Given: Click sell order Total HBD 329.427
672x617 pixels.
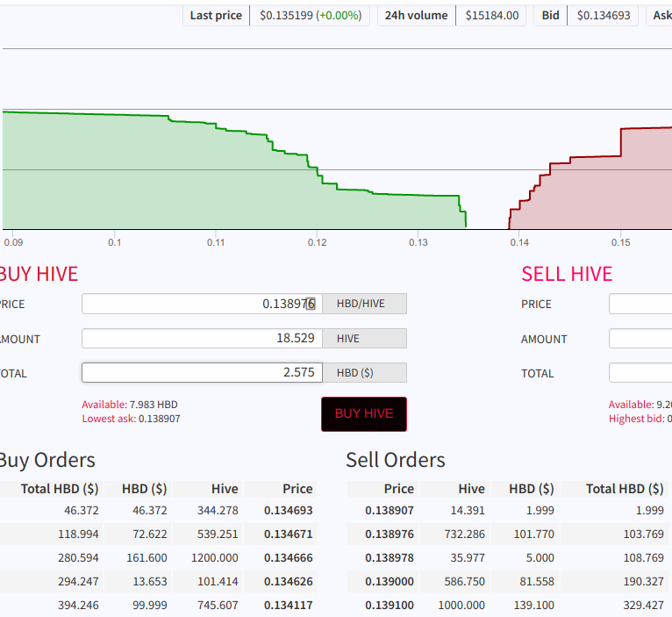Looking at the screenshot, I should pyautogui.click(x=643, y=605).
